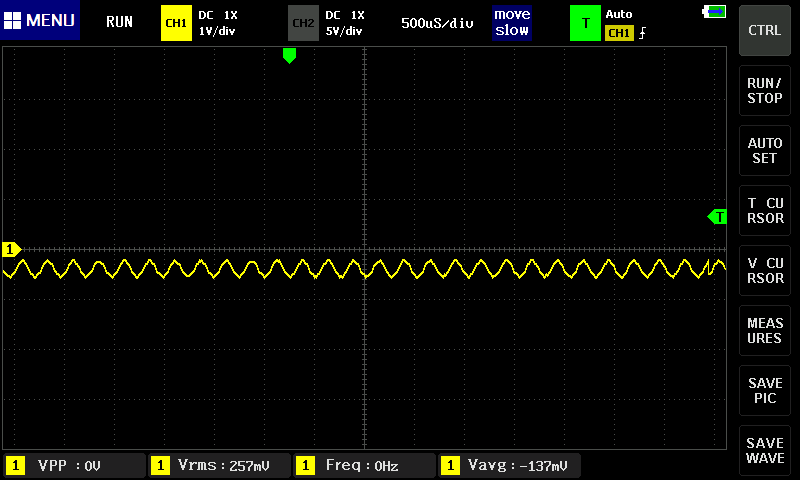
Task: Click the VPP measurement readout
Action: [74, 465]
